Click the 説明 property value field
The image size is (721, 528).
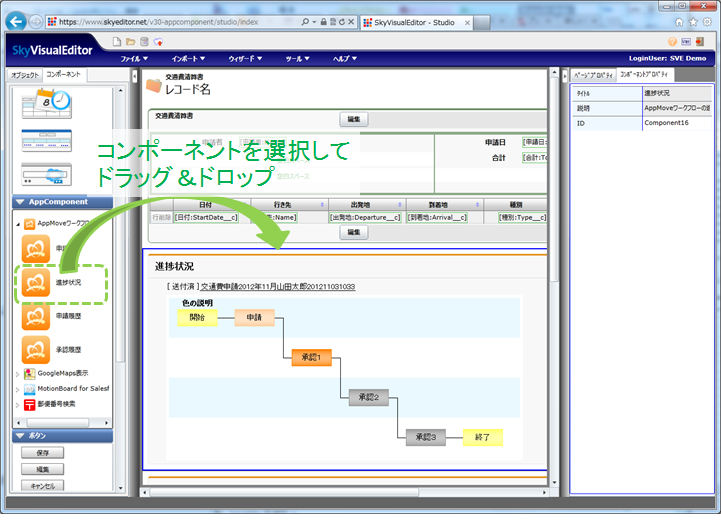677,108
